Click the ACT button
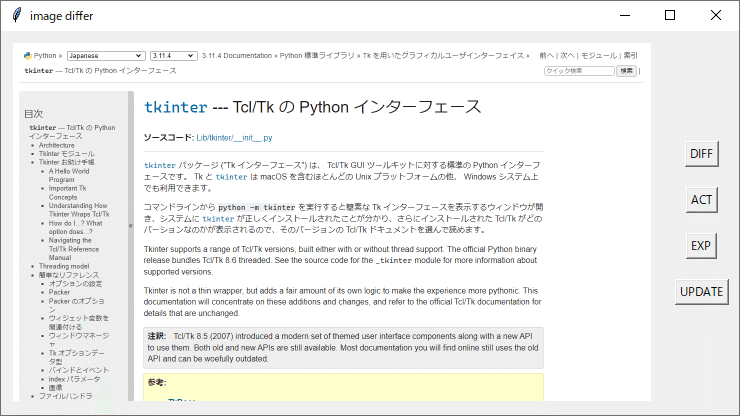The image size is (740, 416). (x=701, y=200)
